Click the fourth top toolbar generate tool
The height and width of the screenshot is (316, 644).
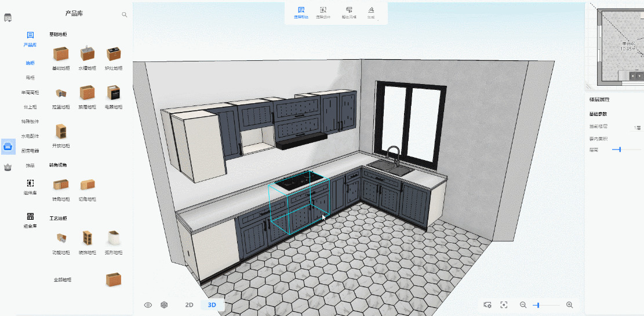click(x=371, y=13)
